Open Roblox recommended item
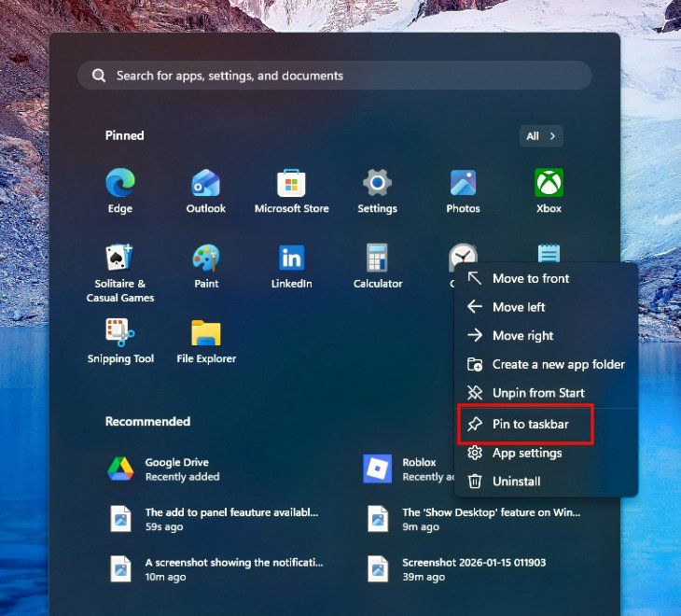The width and height of the screenshot is (681, 616). (409, 469)
